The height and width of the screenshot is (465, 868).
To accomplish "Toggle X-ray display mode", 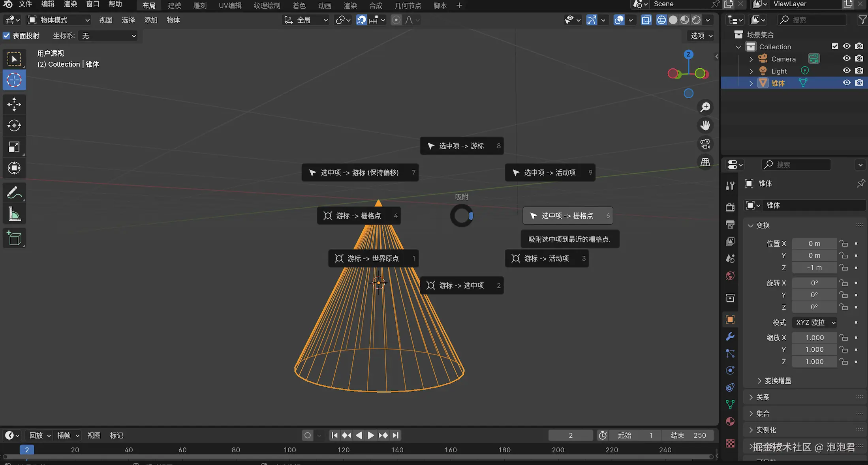I will coord(646,20).
